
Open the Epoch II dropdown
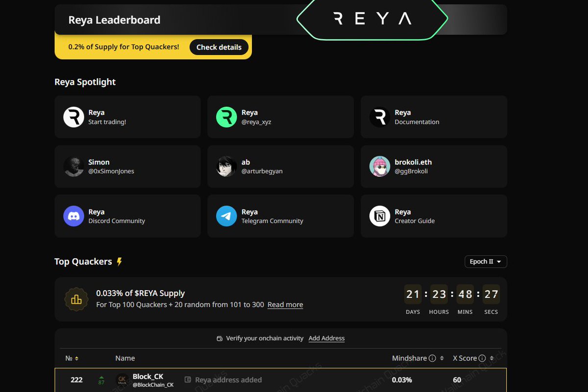tap(486, 262)
